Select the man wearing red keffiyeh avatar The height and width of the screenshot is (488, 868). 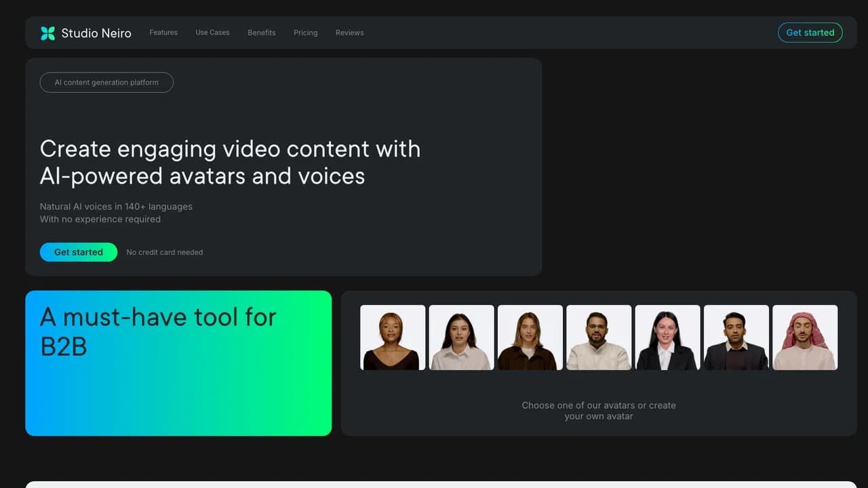coord(805,338)
